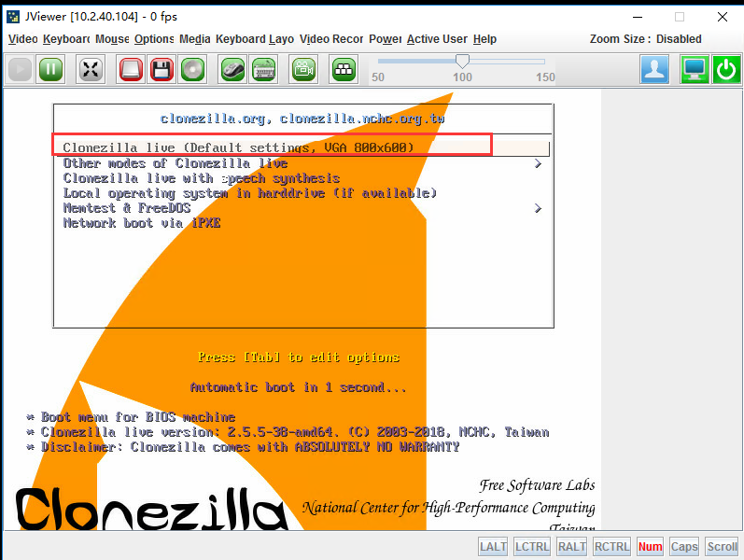Open the Mouse menu
Screen dimensions: 744x560
(x=112, y=39)
